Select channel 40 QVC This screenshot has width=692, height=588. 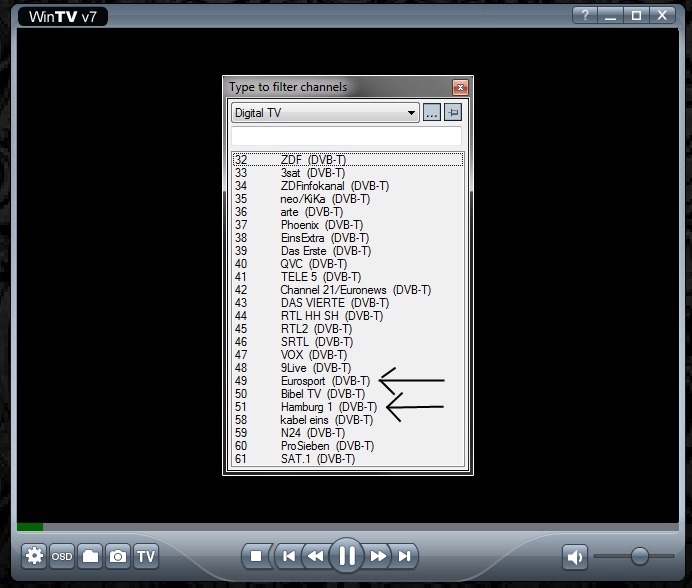click(348, 264)
